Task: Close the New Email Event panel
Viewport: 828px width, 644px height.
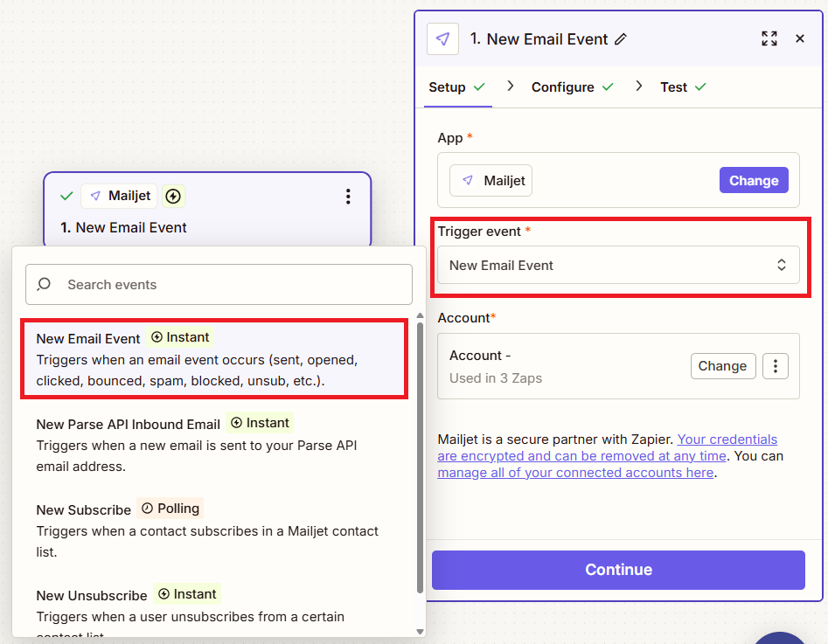Action: (x=800, y=38)
